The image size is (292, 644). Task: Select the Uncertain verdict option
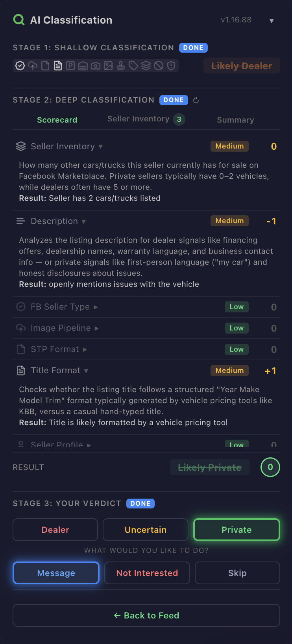pyautogui.click(x=146, y=530)
